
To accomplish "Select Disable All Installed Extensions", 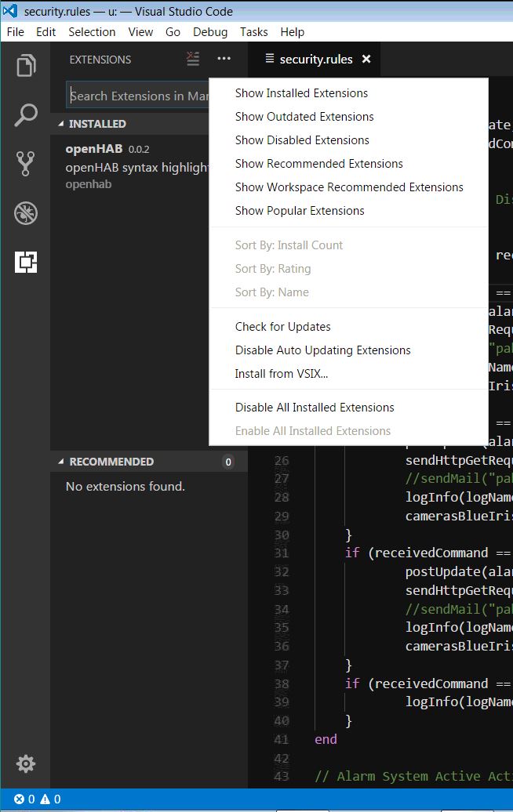I will (x=315, y=408).
